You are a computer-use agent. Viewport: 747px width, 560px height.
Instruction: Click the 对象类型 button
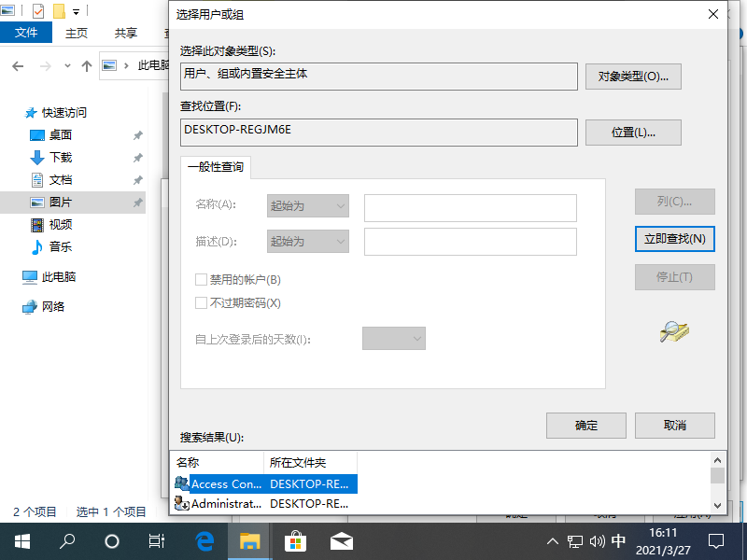[633, 76]
